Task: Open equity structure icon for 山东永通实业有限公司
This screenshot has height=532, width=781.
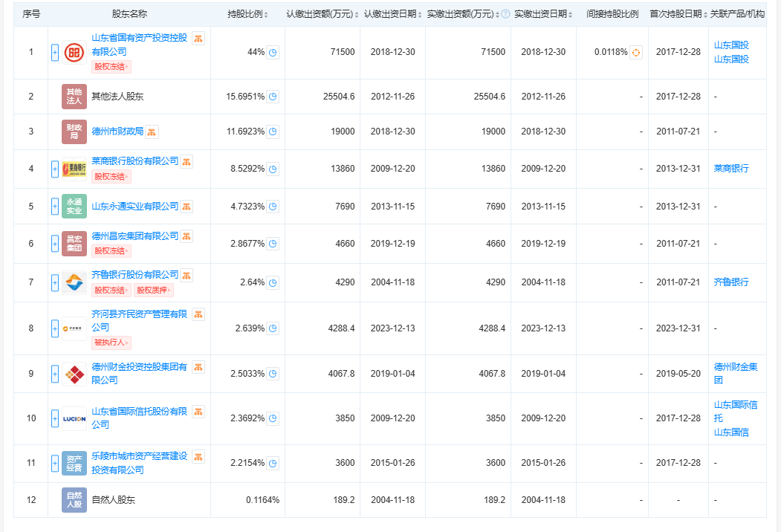Action: (x=187, y=207)
